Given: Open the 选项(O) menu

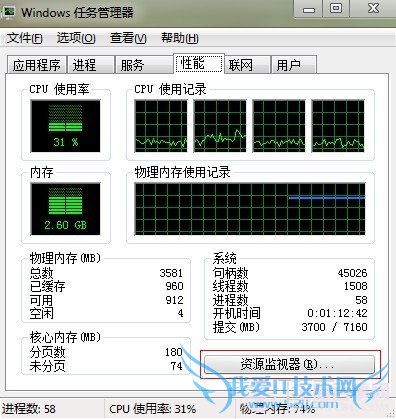Looking at the screenshot, I should tap(76, 38).
